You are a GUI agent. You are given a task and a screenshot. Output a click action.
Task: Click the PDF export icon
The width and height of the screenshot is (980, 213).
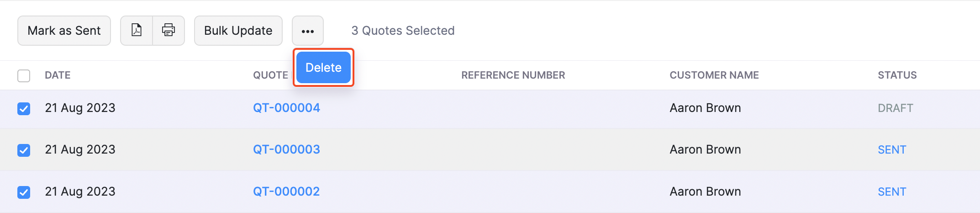[x=136, y=31]
